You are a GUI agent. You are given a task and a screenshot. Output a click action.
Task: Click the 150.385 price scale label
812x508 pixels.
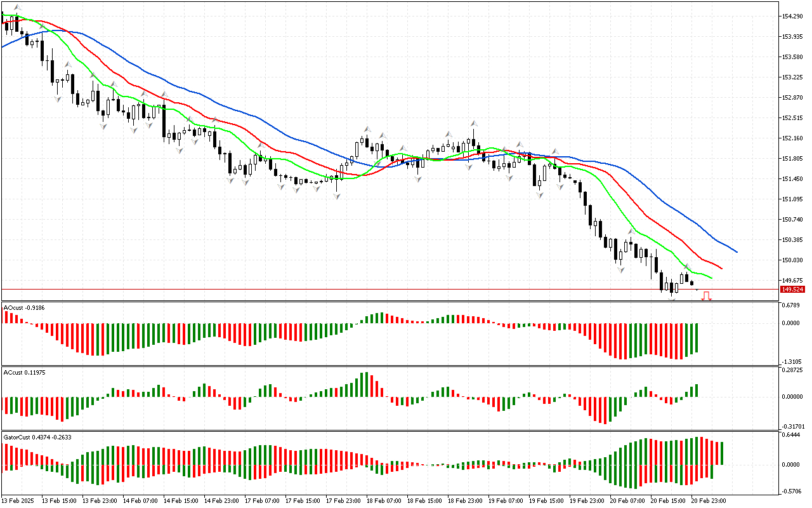pos(792,239)
